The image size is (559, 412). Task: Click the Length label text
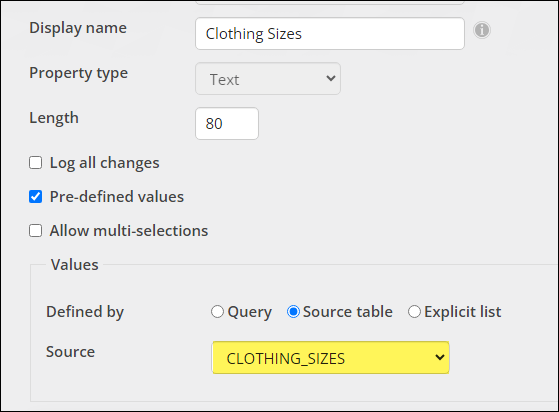[54, 118]
